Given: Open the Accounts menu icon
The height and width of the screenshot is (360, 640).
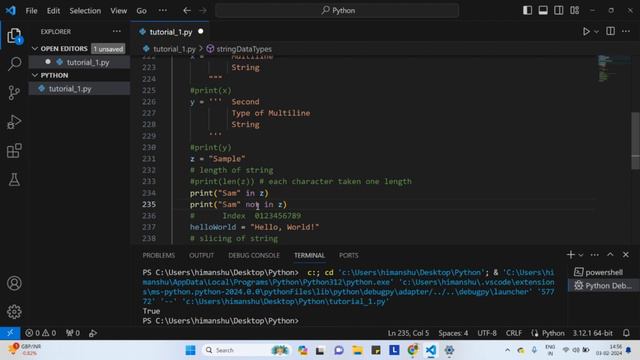Looking at the screenshot, I should tap(14, 283).
